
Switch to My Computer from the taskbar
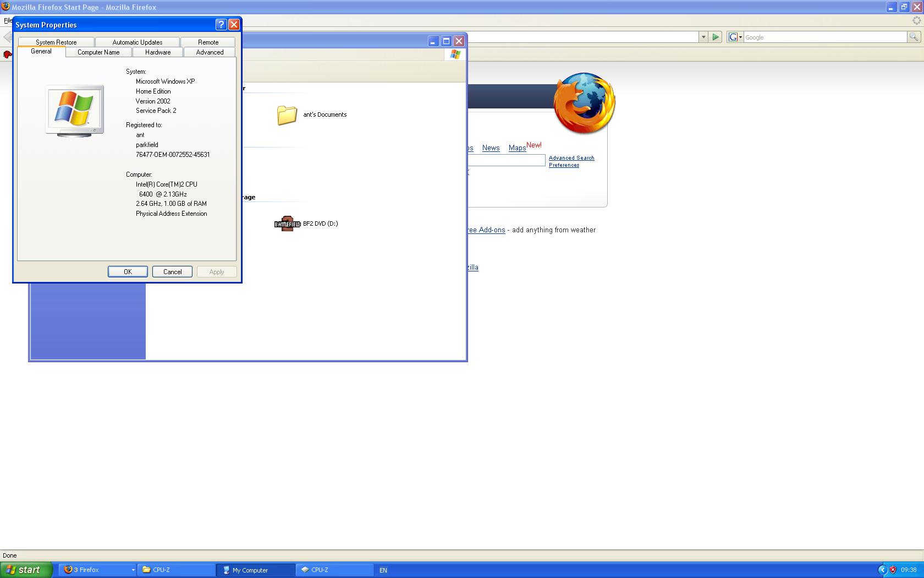coord(256,570)
